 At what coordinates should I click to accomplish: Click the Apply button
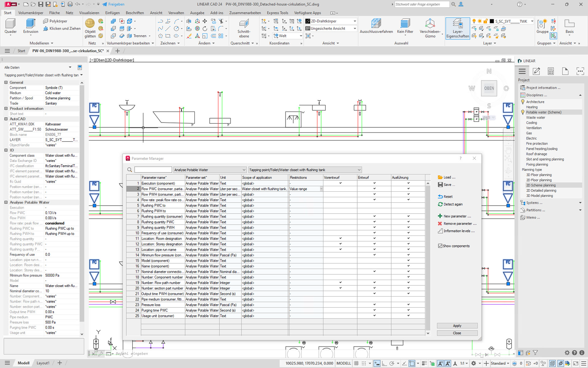(457, 326)
